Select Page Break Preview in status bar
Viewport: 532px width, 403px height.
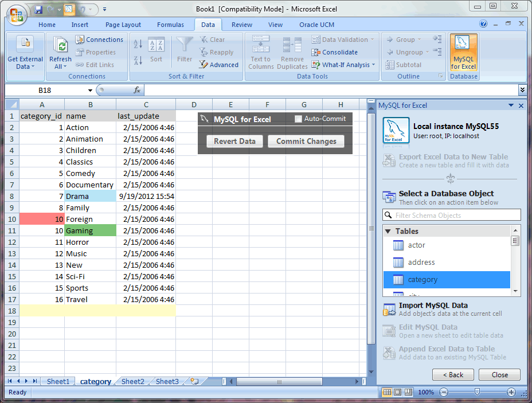(x=409, y=392)
